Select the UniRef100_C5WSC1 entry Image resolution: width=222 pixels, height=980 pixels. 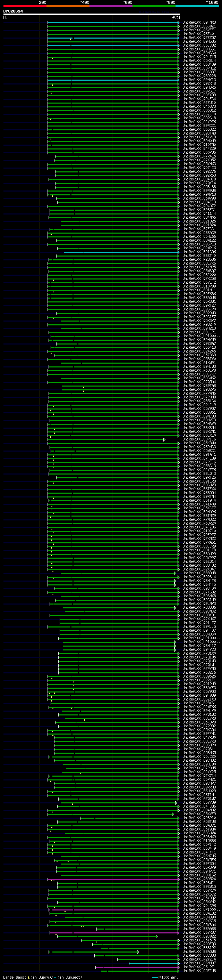[199, 451]
